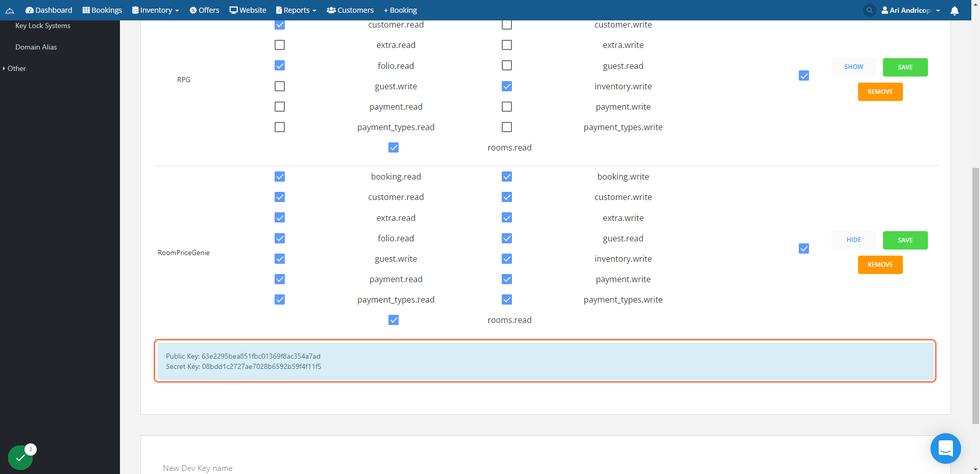The height and width of the screenshot is (474, 980).
Task: Open the chat support widget
Action: pyautogui.click(x=945, y=448)
